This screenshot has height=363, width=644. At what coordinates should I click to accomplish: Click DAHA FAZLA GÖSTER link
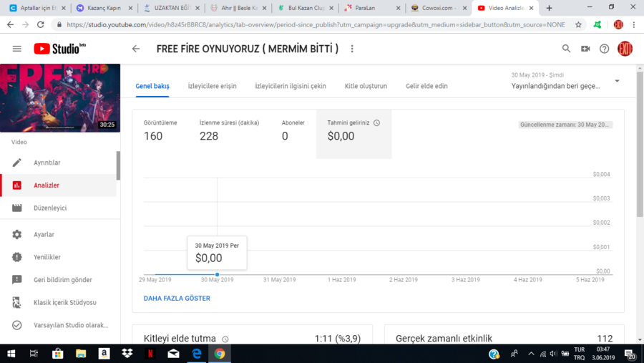point(177,299)
